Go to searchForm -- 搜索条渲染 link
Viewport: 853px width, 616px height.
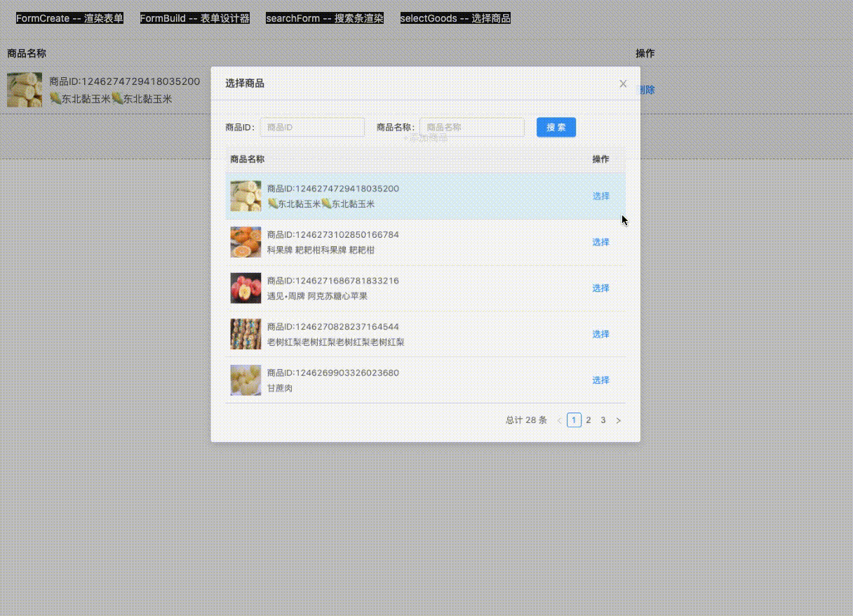[x=325, y=18]
